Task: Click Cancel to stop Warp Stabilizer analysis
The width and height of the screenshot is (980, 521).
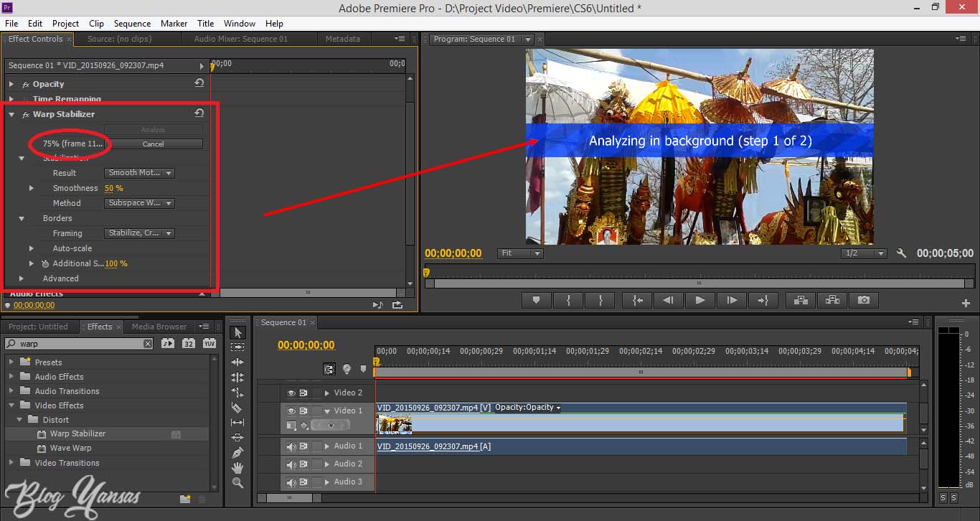Action: pyautogui.click(x=154, y=144)
